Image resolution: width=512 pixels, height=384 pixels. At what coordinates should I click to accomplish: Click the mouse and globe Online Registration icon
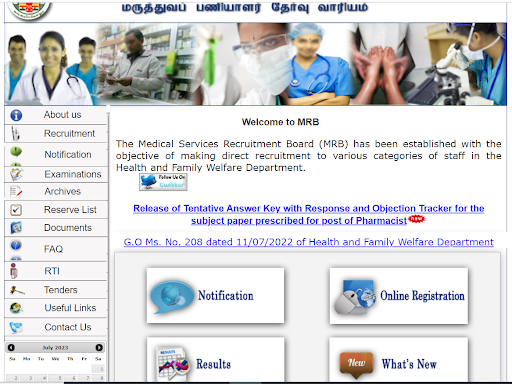click(355, 297)
